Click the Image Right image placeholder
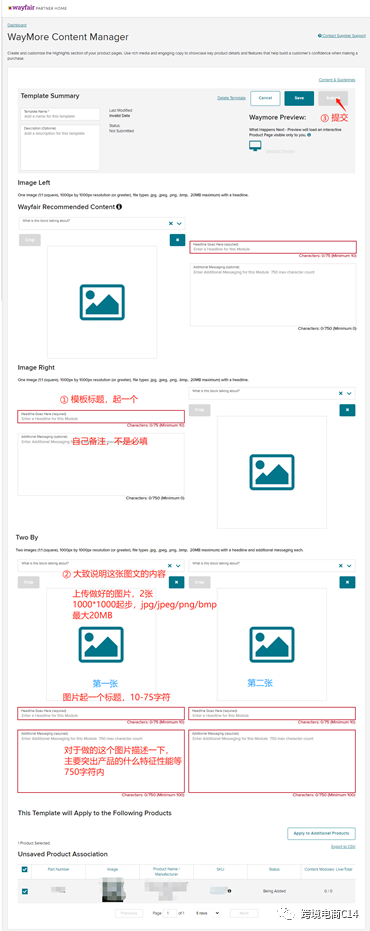This screenshot has height=931, width=370. click(x=272, y=472)
